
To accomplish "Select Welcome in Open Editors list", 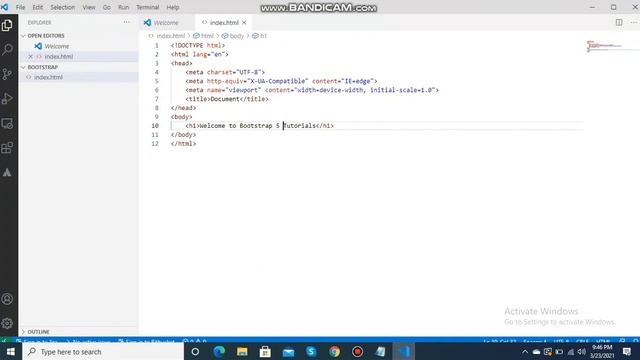I will [57, 47].
